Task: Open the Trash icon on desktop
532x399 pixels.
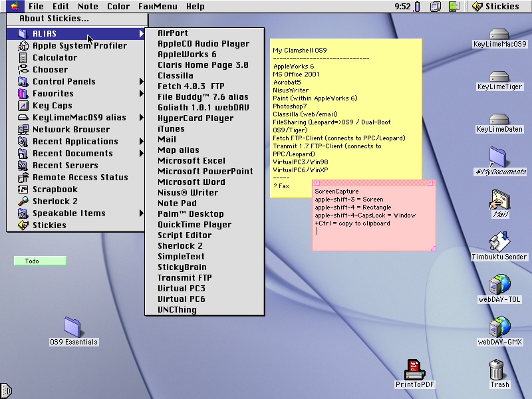Action: pos(496,369)
